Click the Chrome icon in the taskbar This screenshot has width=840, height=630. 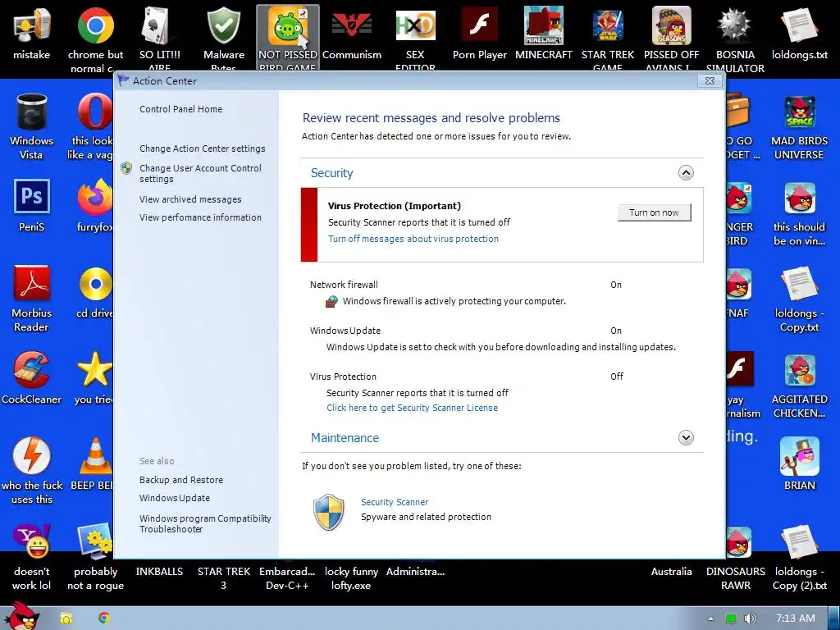coord(104,618)
